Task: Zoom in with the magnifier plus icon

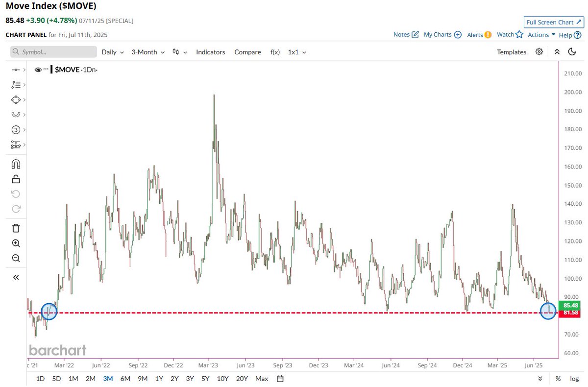Action: [x=16, y=243]
